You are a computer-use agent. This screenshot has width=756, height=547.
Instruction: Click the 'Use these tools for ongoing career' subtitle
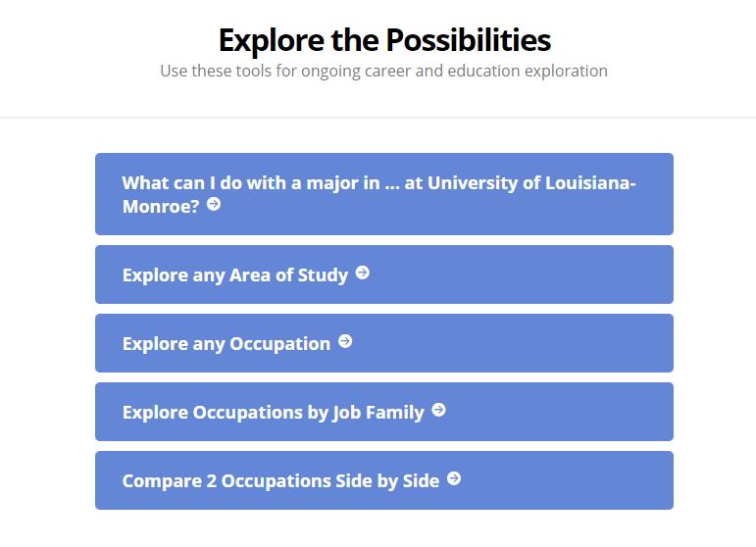point(383,71)
